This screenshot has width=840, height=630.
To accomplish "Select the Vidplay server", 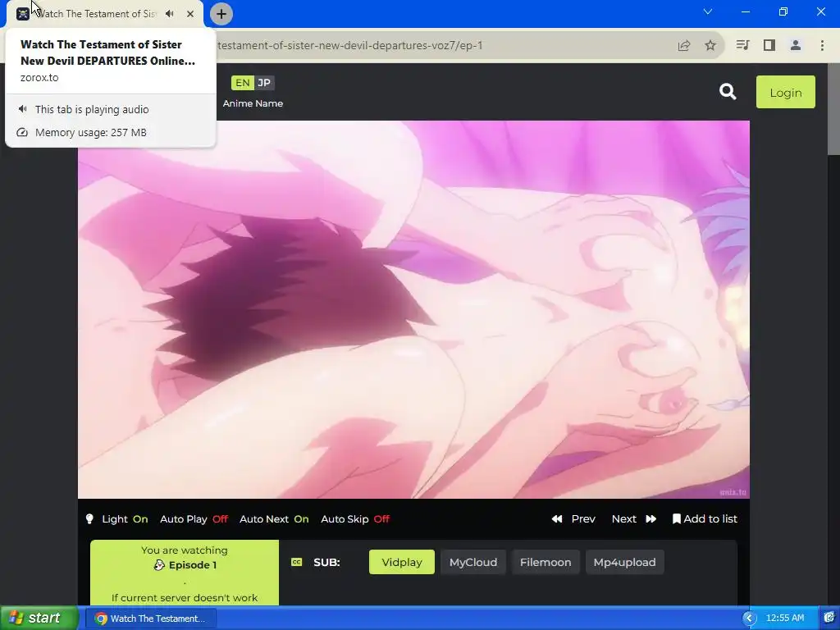I will 402,562.
